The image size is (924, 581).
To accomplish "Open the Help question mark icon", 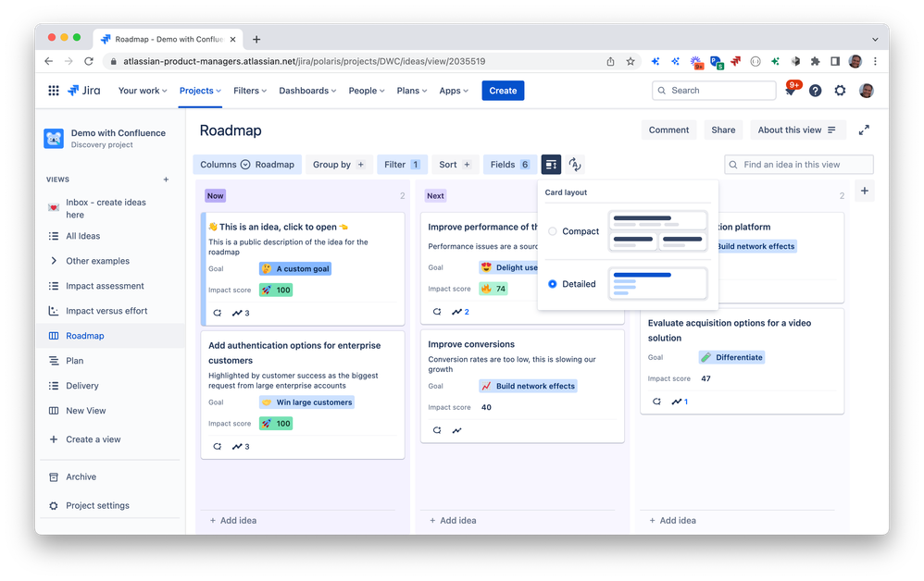I will coord(815,91).
